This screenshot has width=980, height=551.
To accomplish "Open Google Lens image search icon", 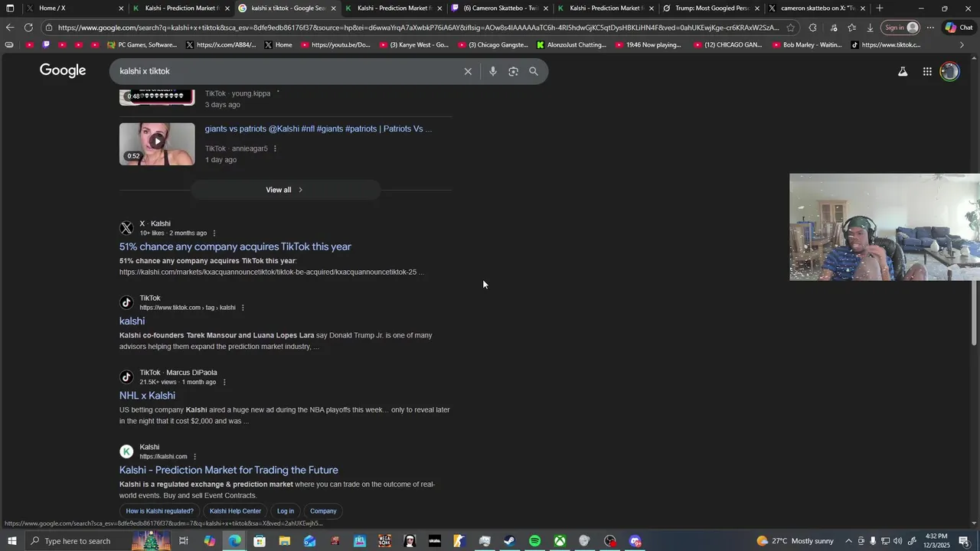I will pos(513,71).
